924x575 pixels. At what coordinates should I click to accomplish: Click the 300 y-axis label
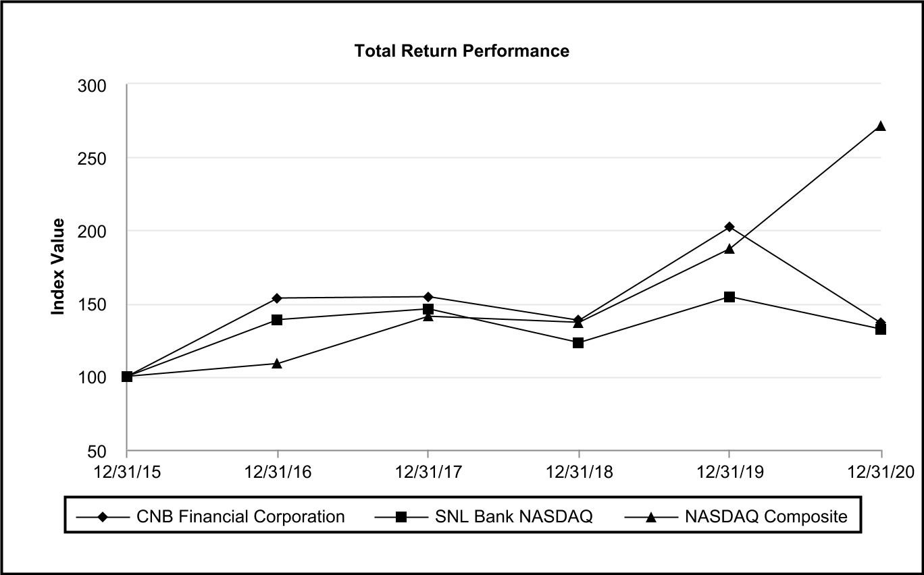(x=96, y=86)
